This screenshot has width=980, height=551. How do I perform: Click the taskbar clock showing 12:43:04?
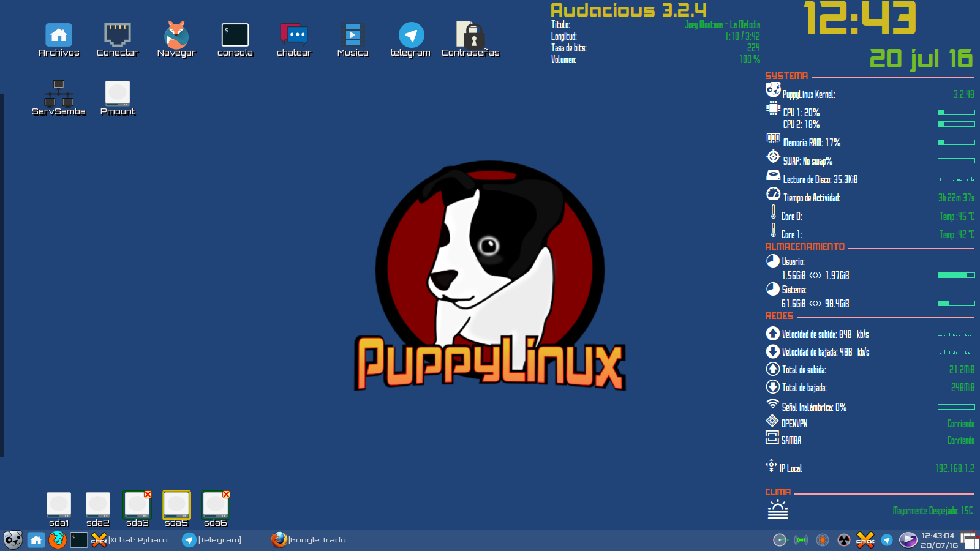[938, 541]
